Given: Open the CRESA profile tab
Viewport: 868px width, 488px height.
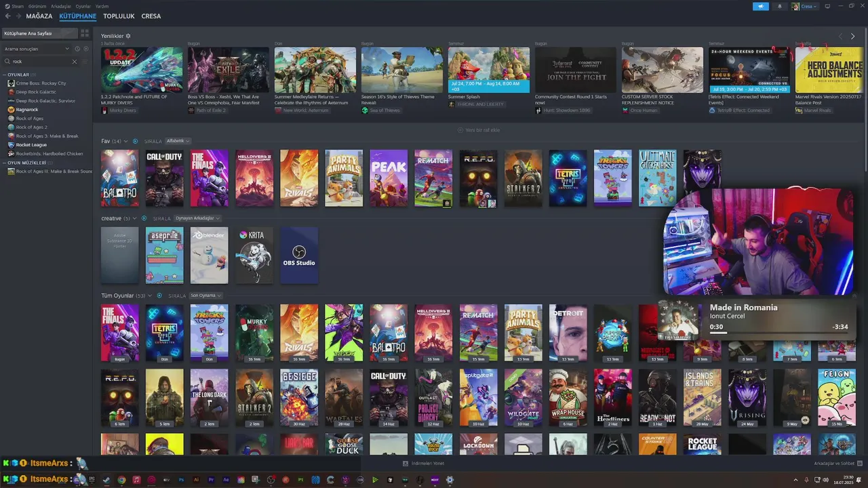Looking at the screenshot, I should 151,16.
